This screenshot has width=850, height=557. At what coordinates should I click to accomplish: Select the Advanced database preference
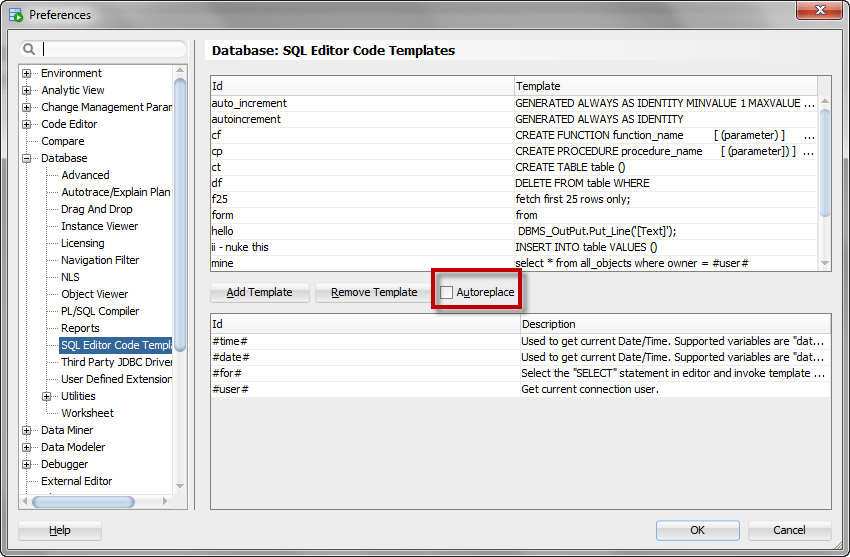(x=85, y=175)
